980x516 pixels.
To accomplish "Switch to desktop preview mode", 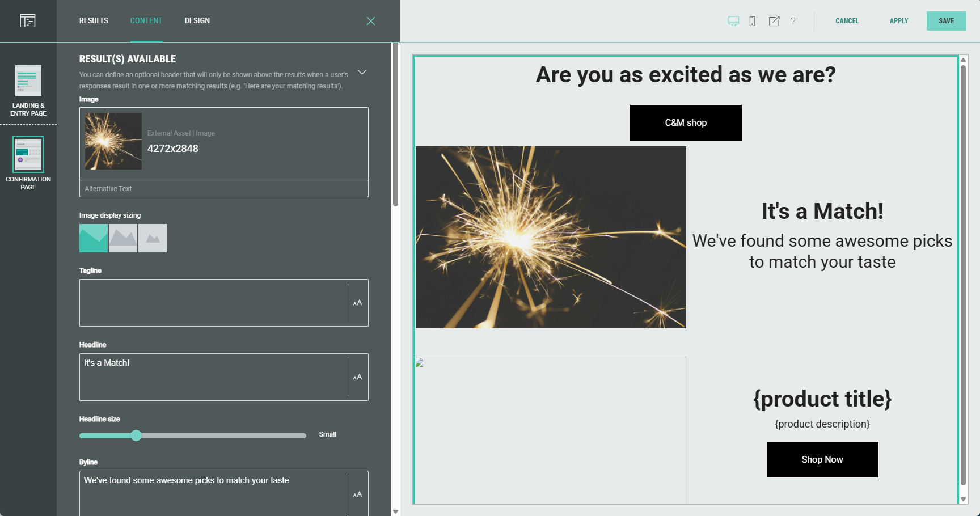I will (733, 21).
